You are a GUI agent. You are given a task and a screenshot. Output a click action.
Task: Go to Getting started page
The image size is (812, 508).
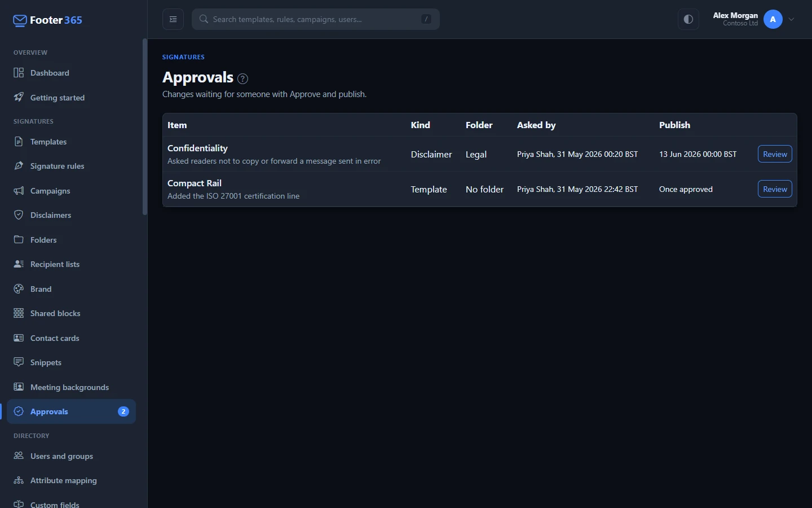point(71,98)
